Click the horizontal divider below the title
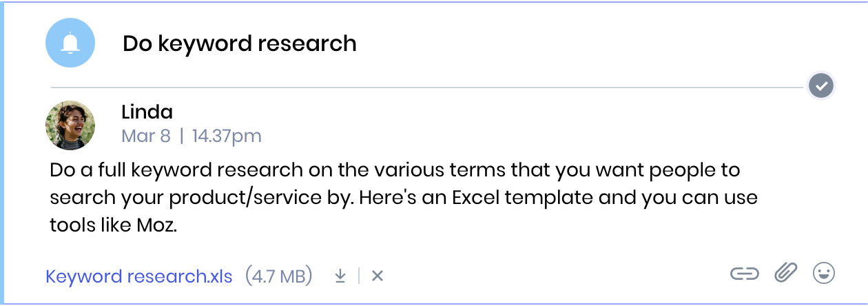 click(428, 88)
